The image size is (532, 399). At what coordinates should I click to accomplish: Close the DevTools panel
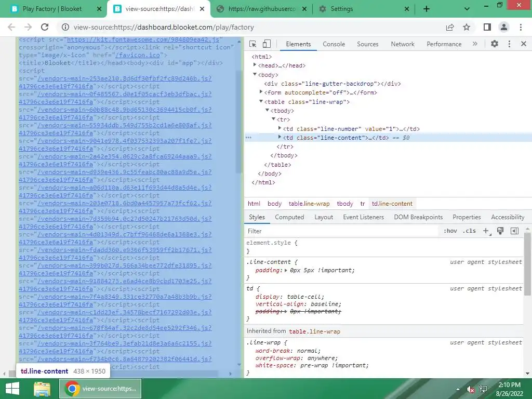(524, 44)
